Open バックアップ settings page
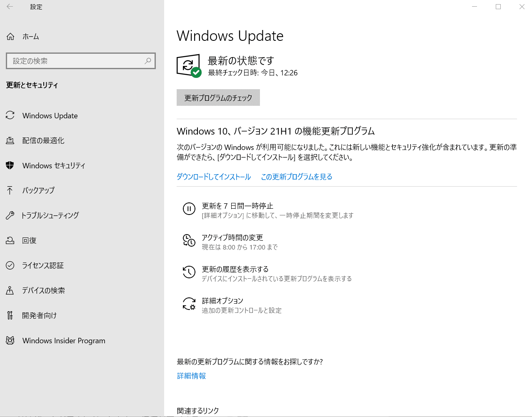The height and width of the screenshot is (417, 532). click(x=38, y=190)
